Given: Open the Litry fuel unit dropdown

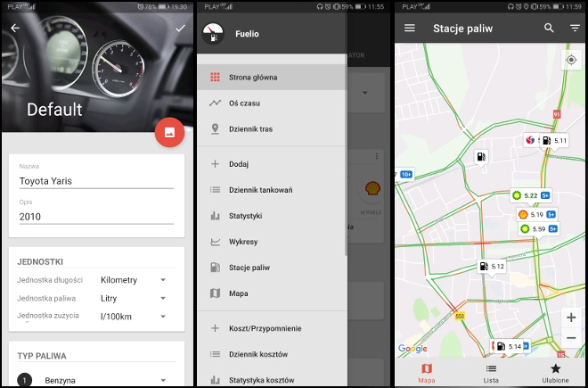Looking at the screenshot, I should 133,298.
